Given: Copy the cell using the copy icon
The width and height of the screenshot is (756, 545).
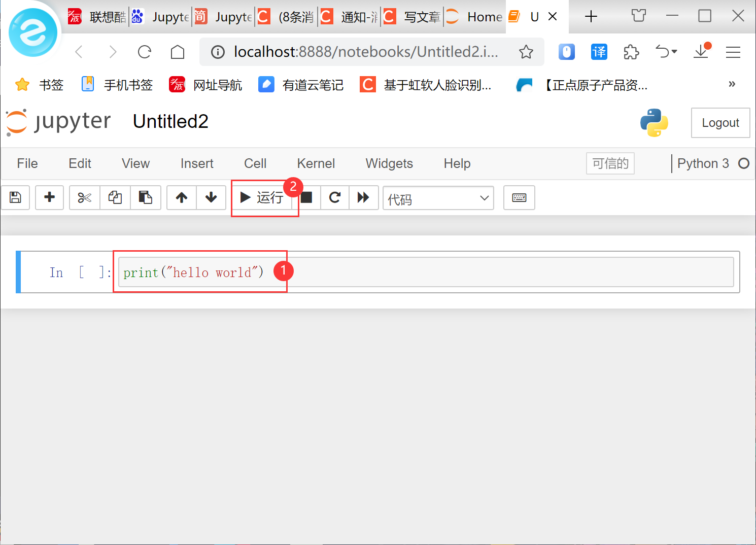Looking at the screenshot, I should click(x=115, y=197).
